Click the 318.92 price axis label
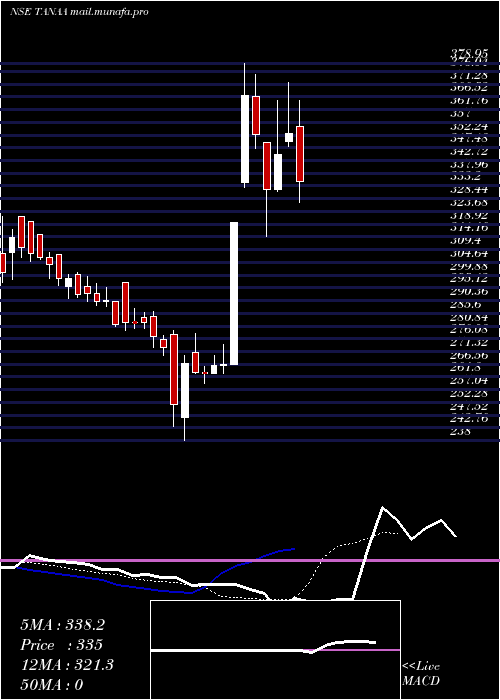 pyautogui.click(x=469, y=215)
